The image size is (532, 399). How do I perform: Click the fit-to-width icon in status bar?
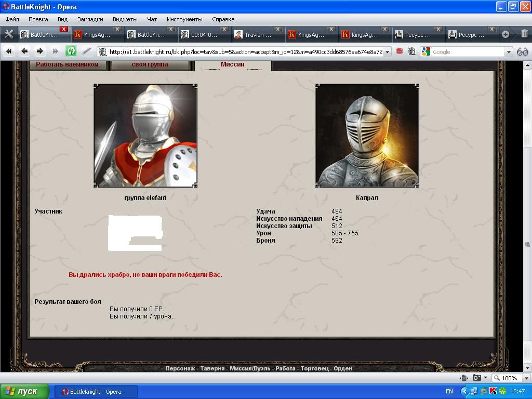[x=464, y=378]
